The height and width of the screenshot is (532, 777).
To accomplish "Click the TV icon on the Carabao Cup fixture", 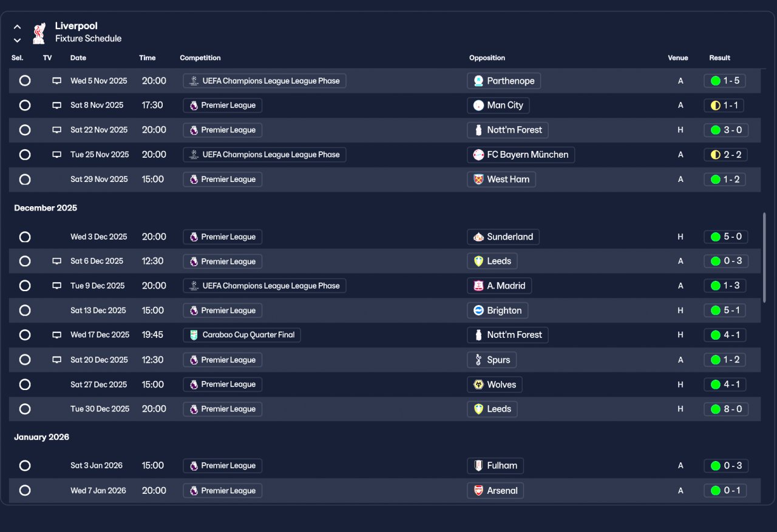I will click(57, 335).
